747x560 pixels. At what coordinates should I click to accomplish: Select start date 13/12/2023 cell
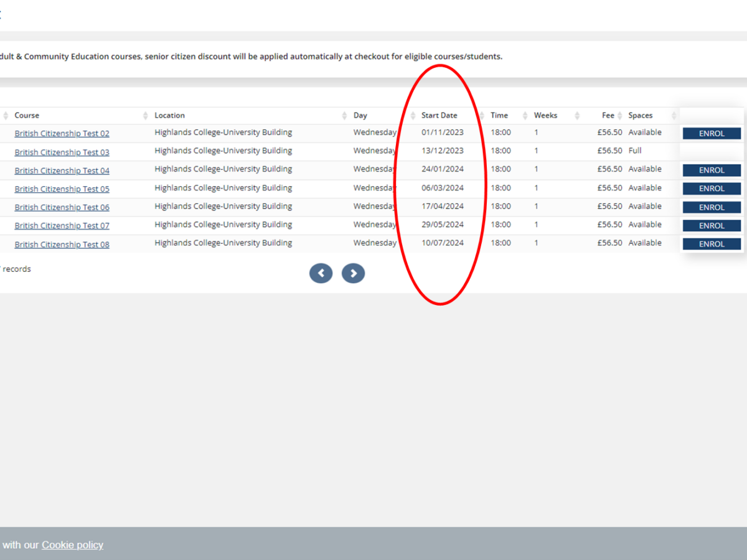[x=443, y=151]
